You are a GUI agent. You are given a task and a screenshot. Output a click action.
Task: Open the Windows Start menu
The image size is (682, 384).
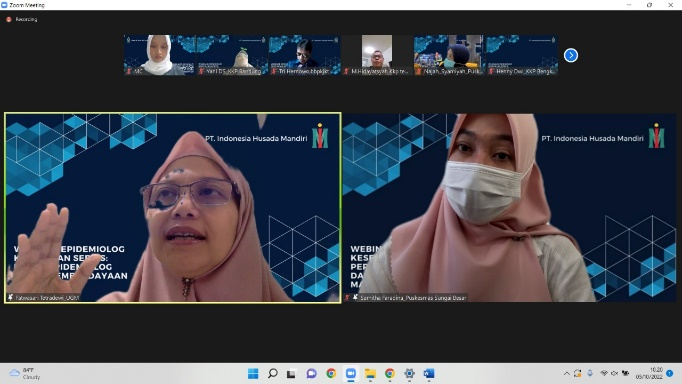coord(253,373)
